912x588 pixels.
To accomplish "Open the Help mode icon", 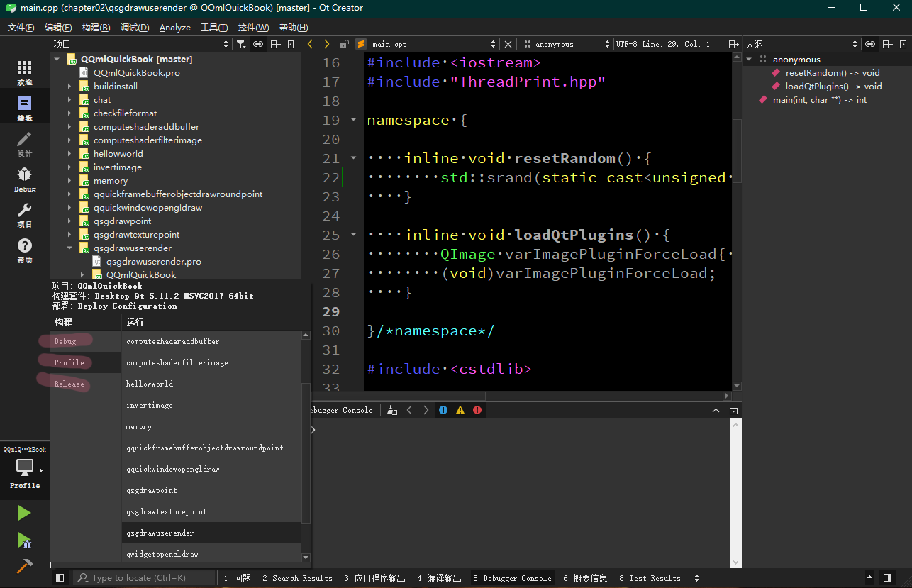I will [x=25, y=250].
